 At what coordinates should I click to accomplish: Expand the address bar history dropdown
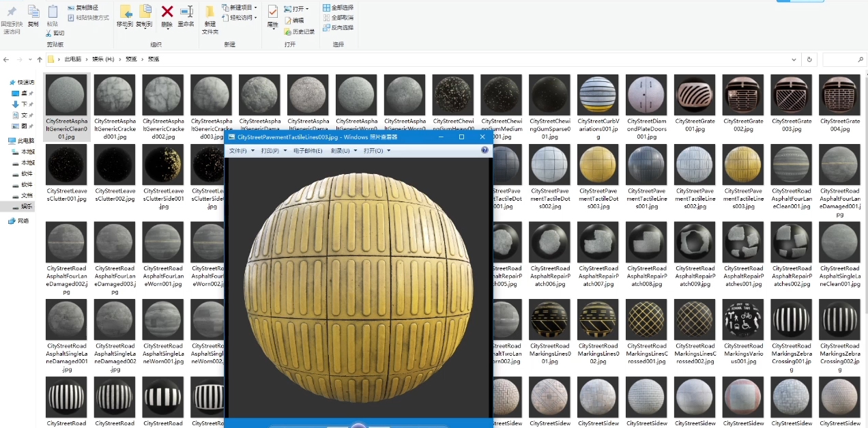[794, 59]
